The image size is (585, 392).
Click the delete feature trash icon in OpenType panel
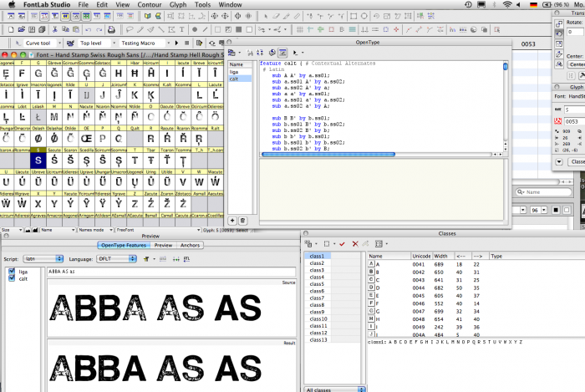click(x=242, y=221)
